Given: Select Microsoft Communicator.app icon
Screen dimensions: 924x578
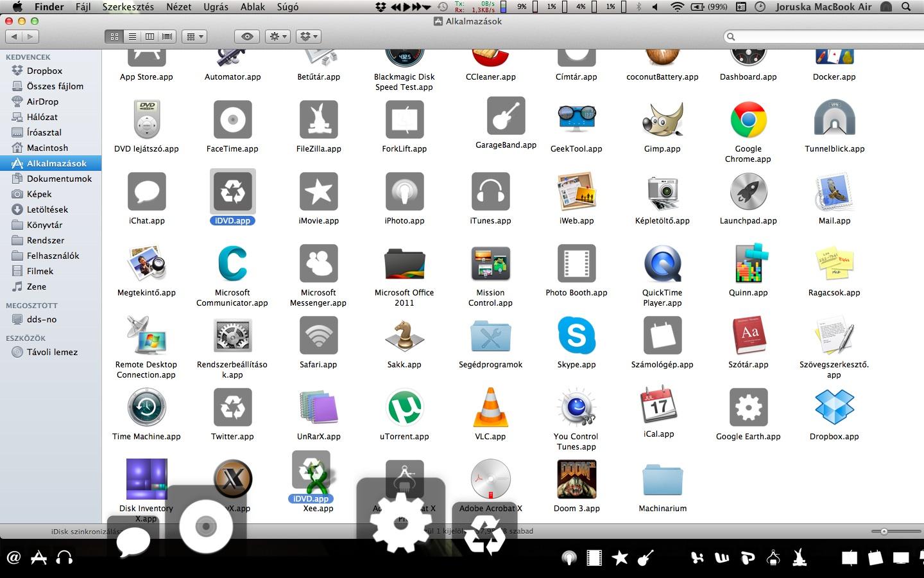Looking at the screenshot, I should click(x=232, y=263).
